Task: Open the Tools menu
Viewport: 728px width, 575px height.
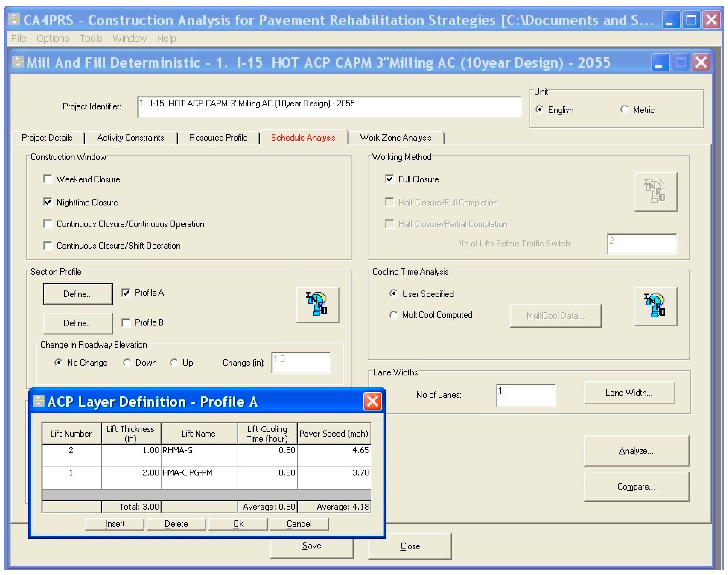Action: click(91, 38)
